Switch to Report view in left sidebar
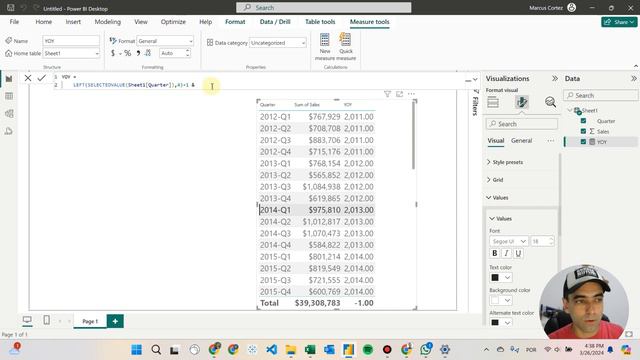 [9, 79]
